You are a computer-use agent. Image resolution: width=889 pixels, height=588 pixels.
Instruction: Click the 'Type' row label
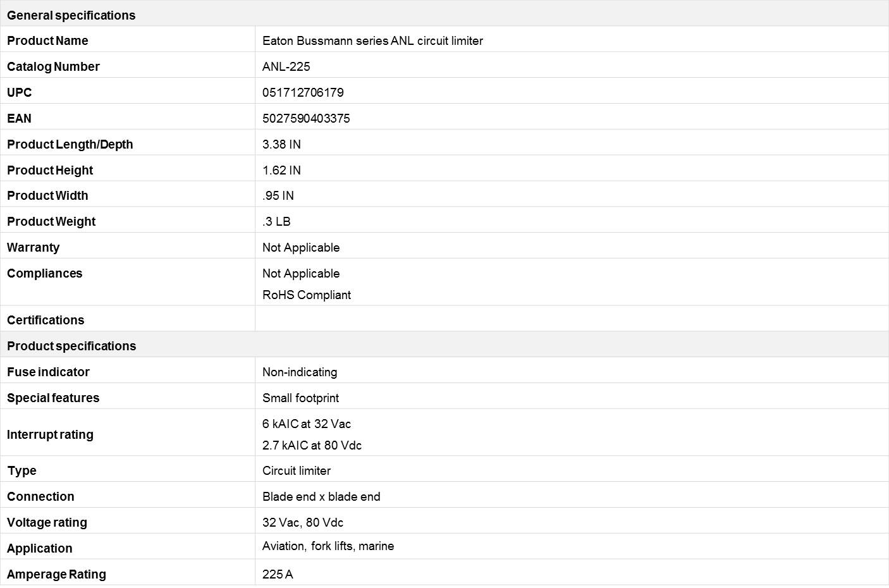point(21,470)
